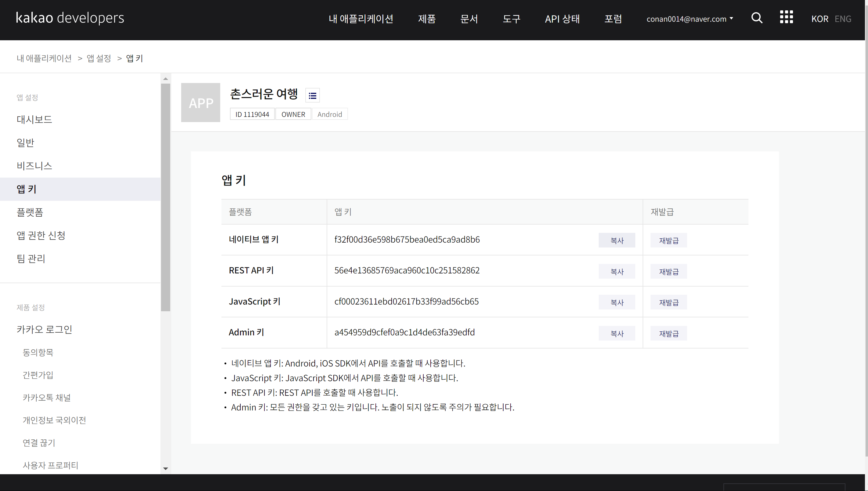This screenshot has height=491, width=868.
Task: Copy the 네이티브 앱 키
Action: point(617,240)
